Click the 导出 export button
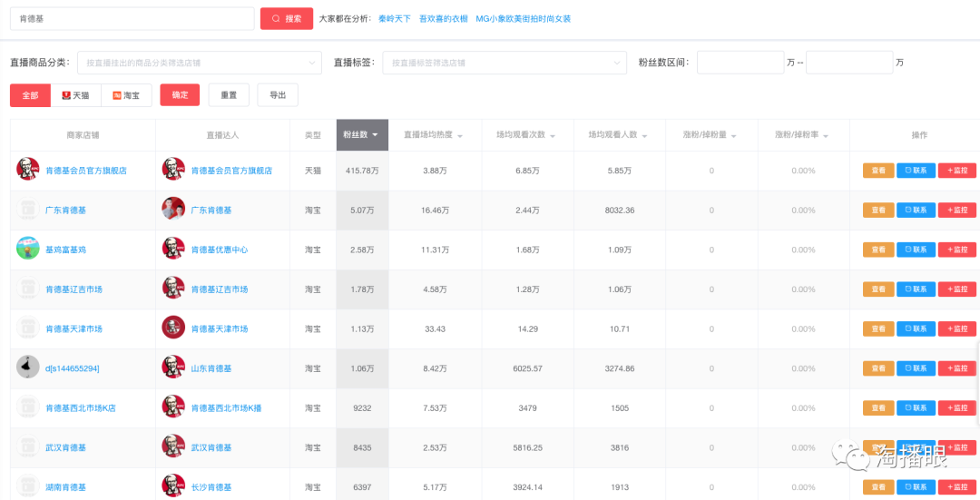980x500 pixels. coord(278,95)
